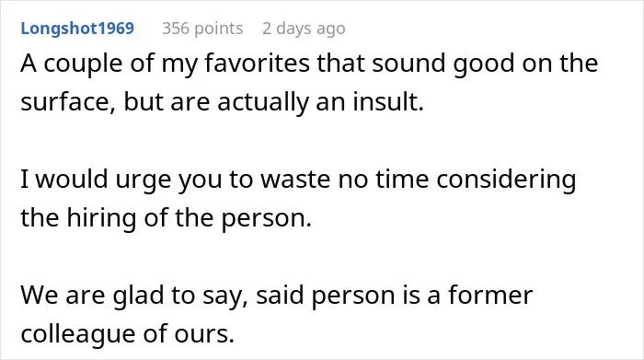The image size is (644, 360).
Task: Open the '2 days ago' timestamp permalink
Action: [x=304, y=29]
